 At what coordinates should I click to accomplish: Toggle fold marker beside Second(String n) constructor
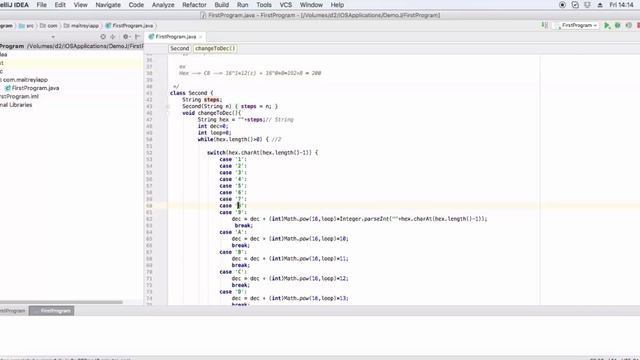167,106
